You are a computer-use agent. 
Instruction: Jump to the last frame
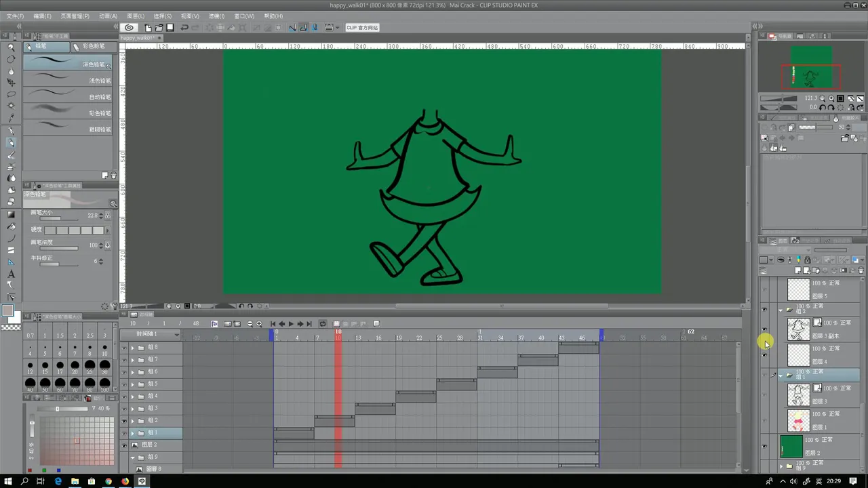(309, 324)
